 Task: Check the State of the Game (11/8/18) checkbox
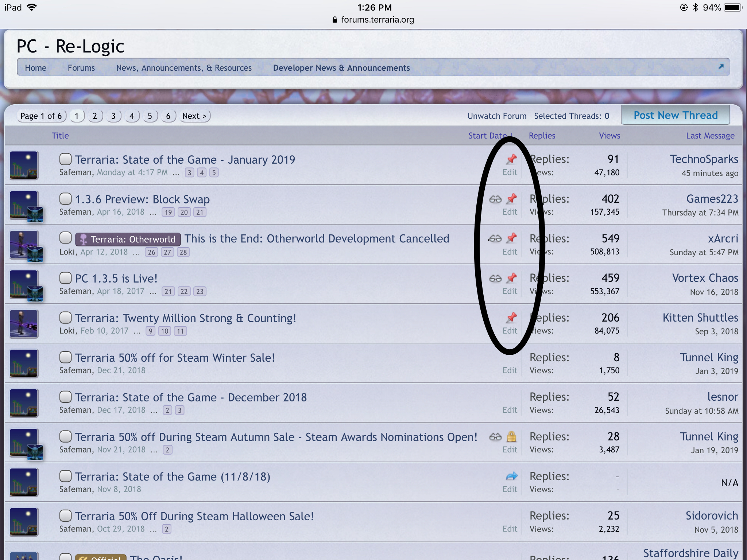tap(65, 476)
